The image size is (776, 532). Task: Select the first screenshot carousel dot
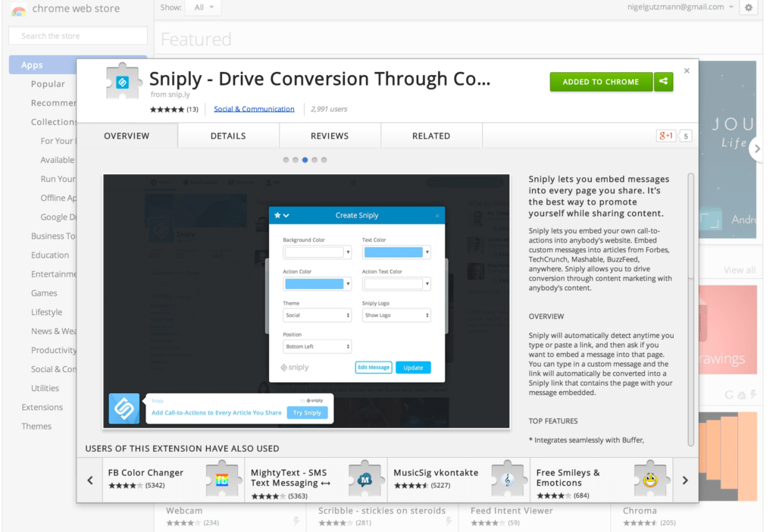[286, 160]
